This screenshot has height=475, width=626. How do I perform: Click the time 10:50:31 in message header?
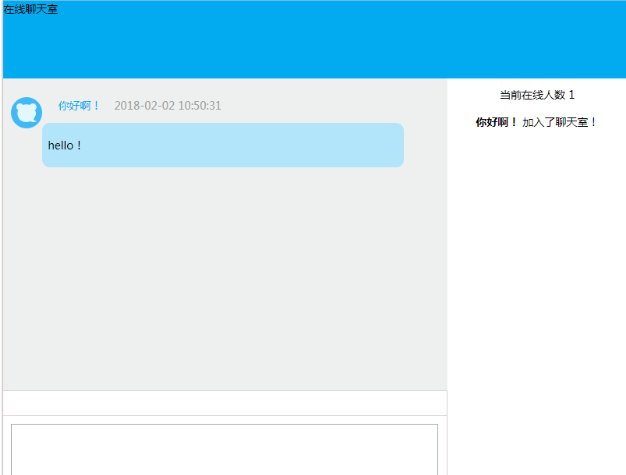[x=199, y=106]
